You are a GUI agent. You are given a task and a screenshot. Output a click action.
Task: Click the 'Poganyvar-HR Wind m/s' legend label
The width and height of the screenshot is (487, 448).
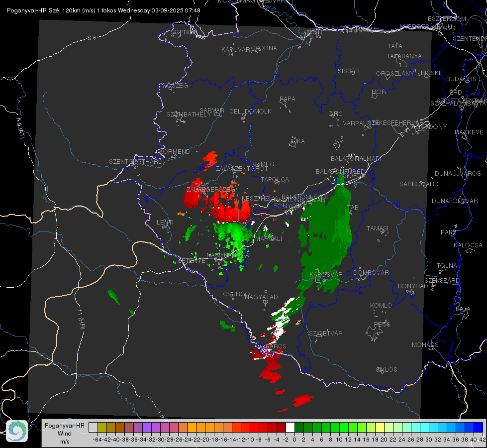click(x=65, y=433)
